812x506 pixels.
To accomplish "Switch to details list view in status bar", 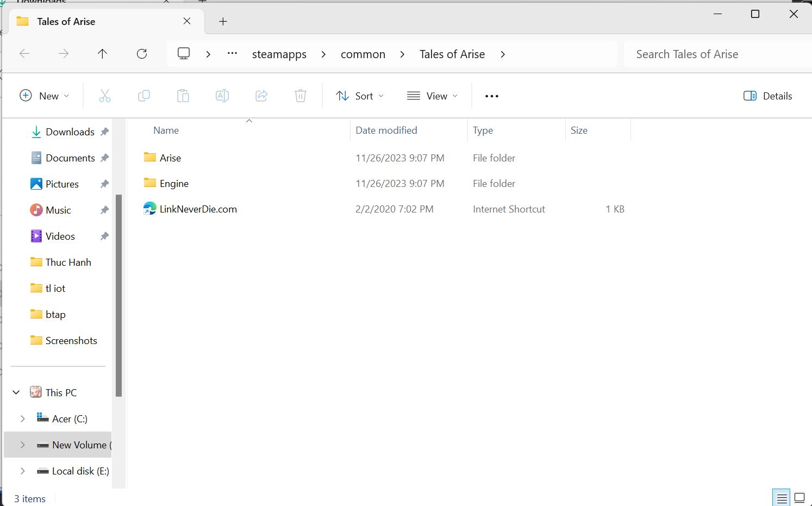I will [x=782, y=498].
